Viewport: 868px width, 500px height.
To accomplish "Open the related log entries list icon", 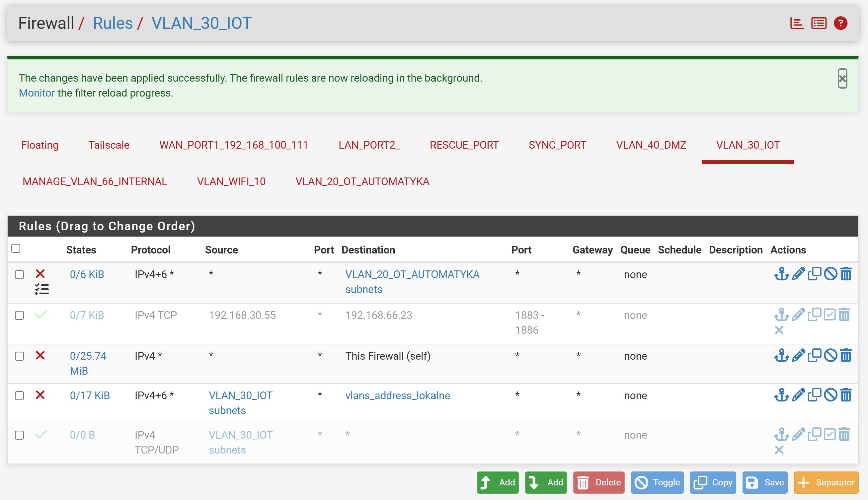I will [x=819, y=23].
